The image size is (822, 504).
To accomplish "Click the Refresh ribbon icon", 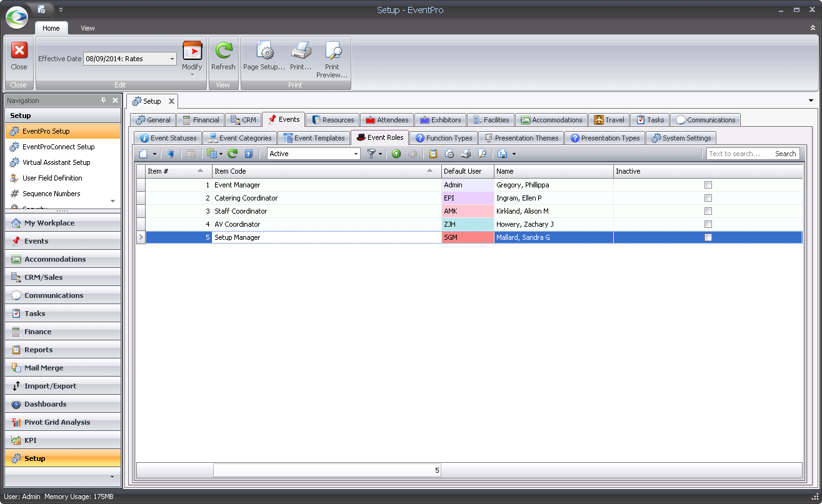I will [x=223, y=51].
